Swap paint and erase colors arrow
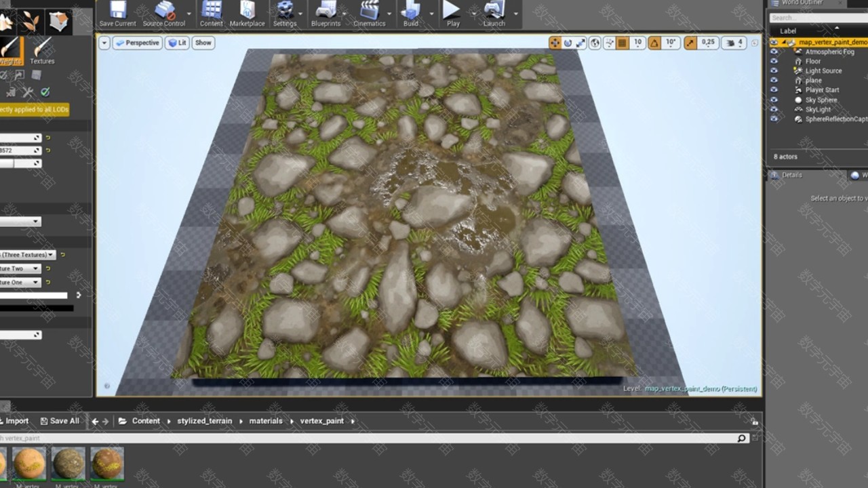868x488 pixels. tap(79, 295)
